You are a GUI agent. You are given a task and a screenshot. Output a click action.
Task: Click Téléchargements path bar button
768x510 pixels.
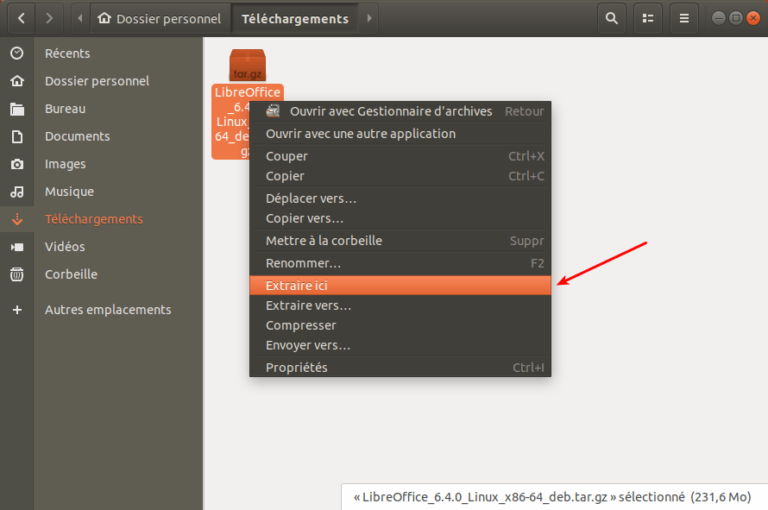295,18
